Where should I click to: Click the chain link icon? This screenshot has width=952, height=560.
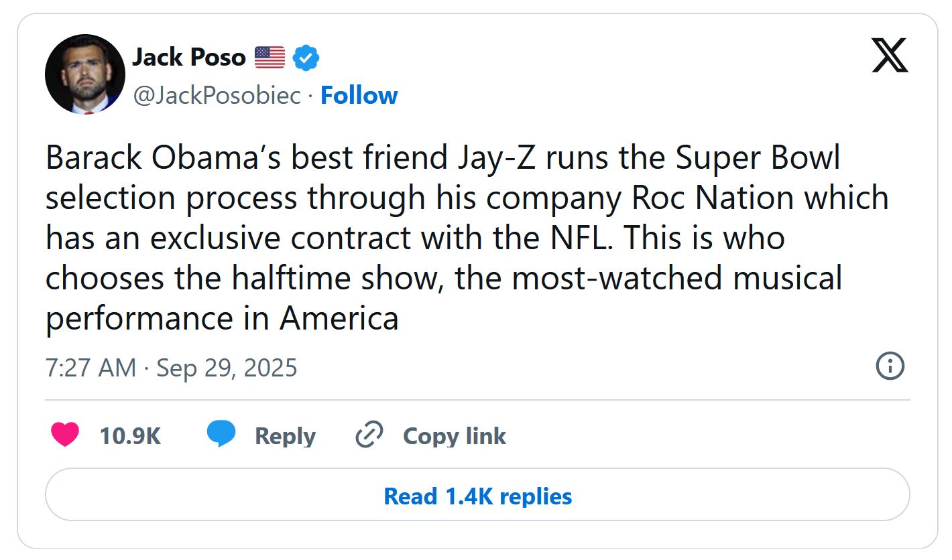point(369,435)
